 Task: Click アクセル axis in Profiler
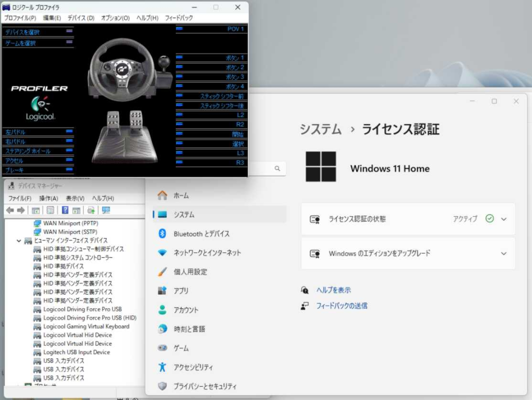point(38,160)
